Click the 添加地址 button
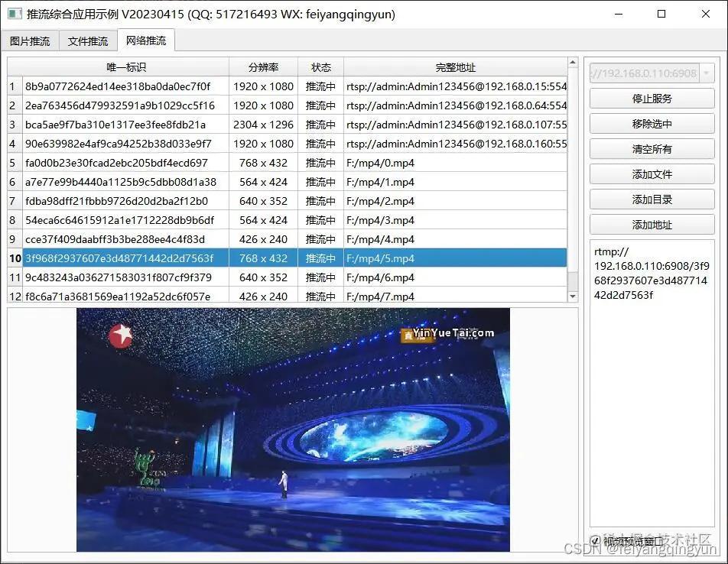Viewport: 728px width, 564px height. [652, 225]
